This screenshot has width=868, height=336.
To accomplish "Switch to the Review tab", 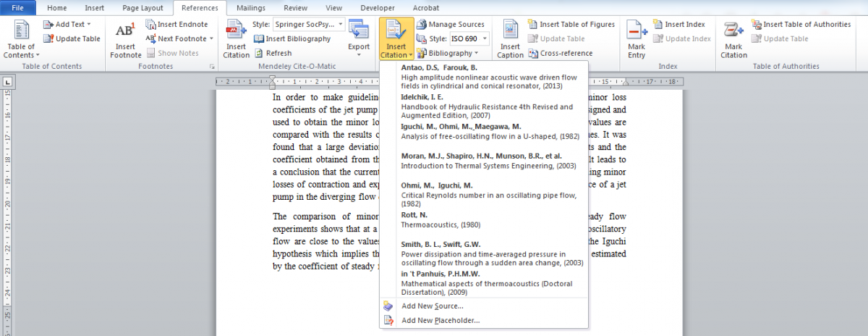I will point(295,8).
